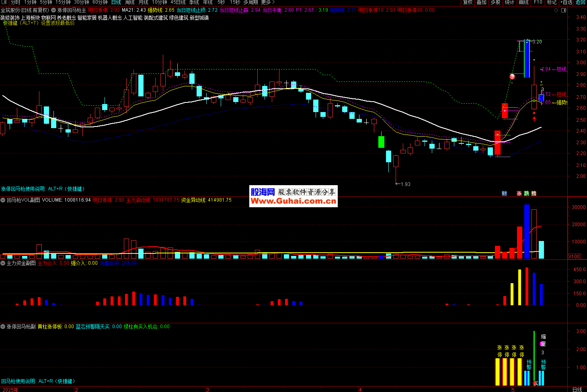Select the 年线 yearly period tab
Viewport: 587px width, 392px height.
click(208, 2)
